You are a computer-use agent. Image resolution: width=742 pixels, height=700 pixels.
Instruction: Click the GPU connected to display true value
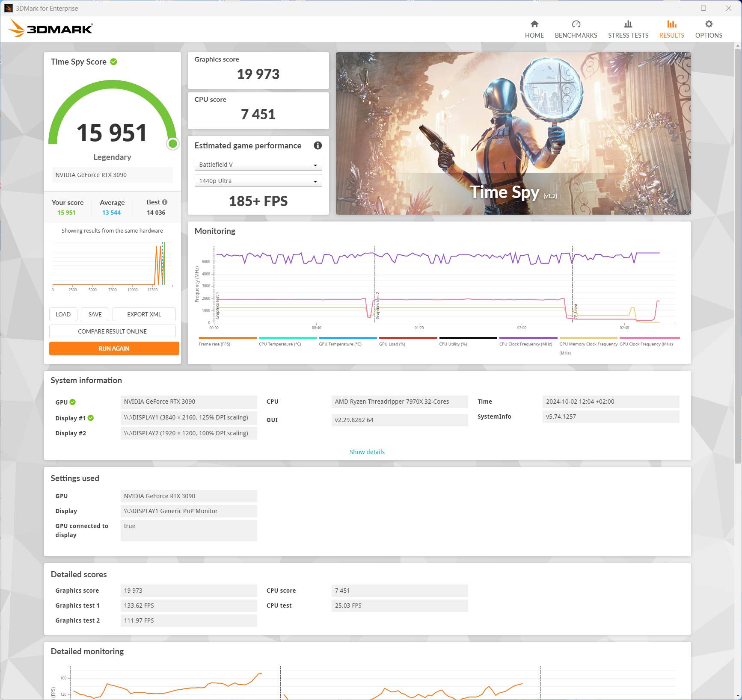(x=189, y=530)
